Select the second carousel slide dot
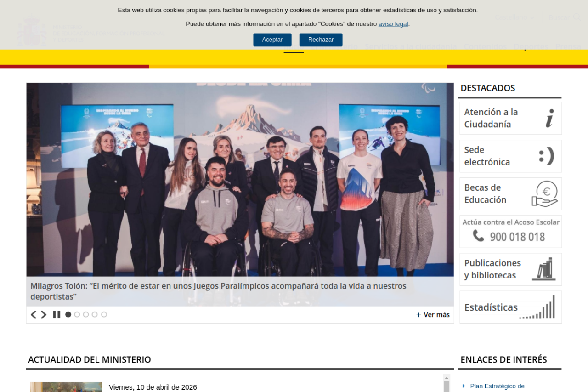Viewport: 588px width, 392px height. [77, 314]
